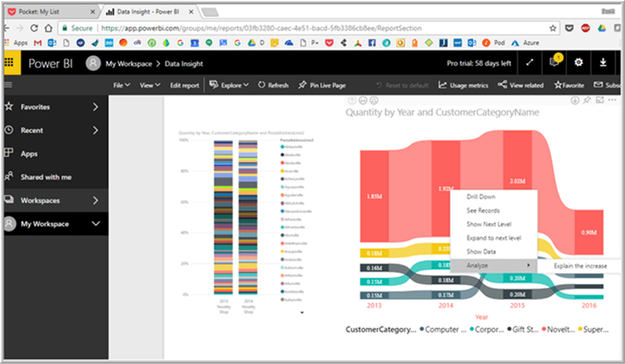Choose Drill Down from context menu
Screen dimensions: 625x364
point(481,197)
